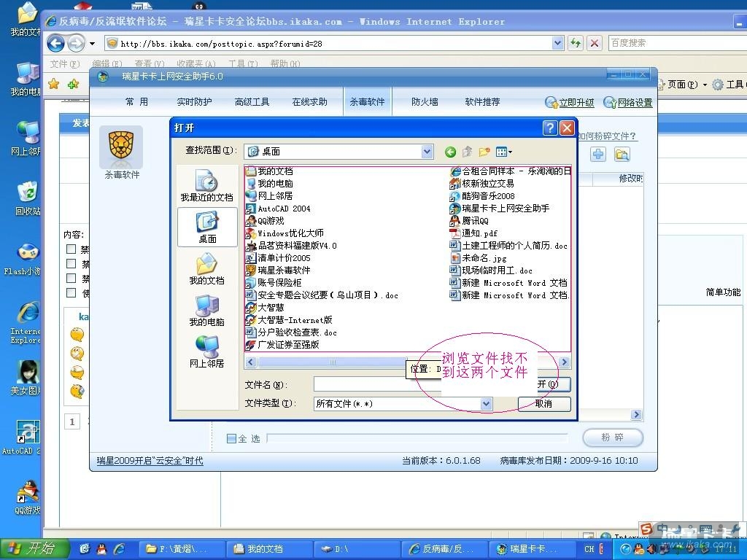Screen dimensions: 747x560
Task: Click IE address bar URL field
Action: click(x=329, y=44)
